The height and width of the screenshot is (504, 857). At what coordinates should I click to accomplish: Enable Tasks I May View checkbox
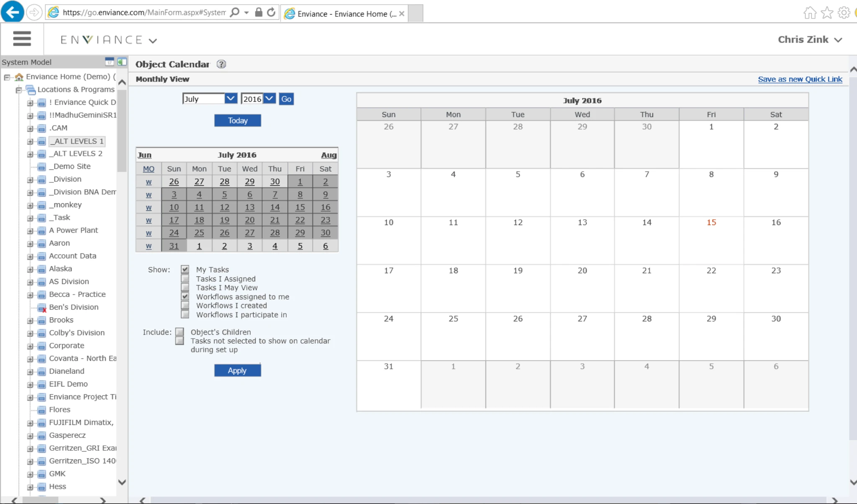click(x=185, y=287)
